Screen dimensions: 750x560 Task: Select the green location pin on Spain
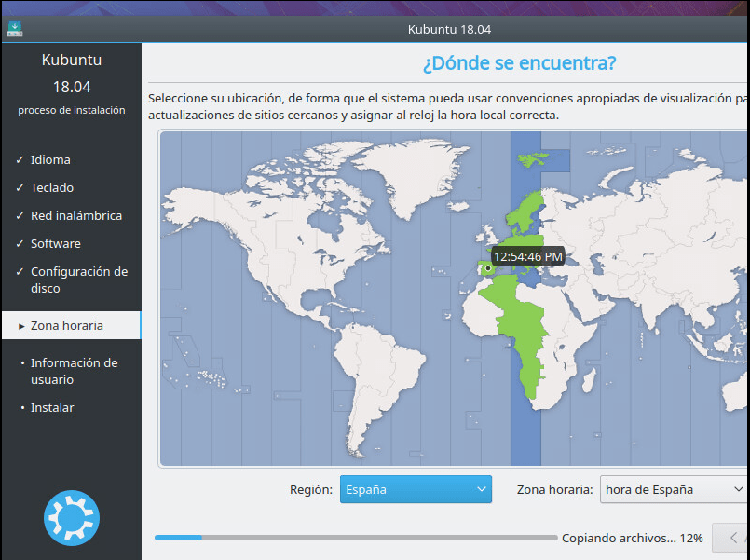(487, 268)
